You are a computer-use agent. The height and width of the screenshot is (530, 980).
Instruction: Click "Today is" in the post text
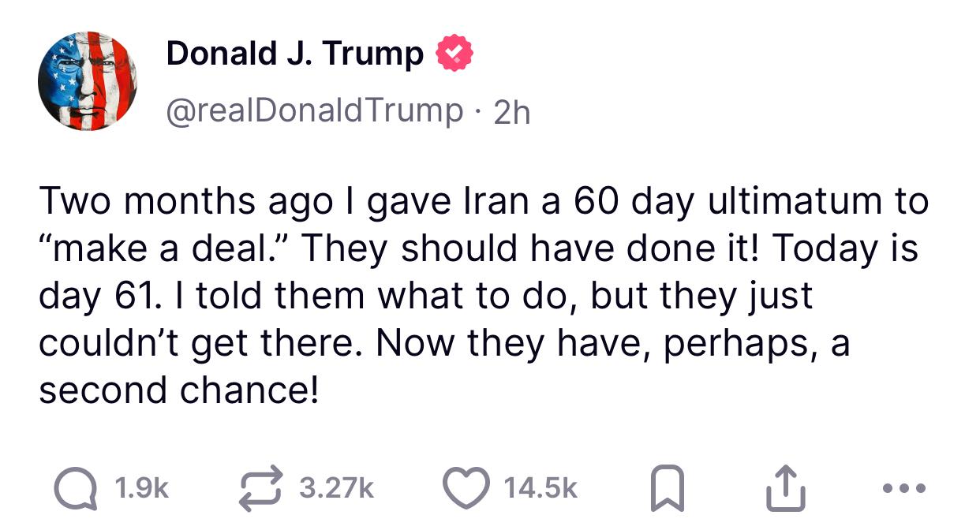[846, 249]
